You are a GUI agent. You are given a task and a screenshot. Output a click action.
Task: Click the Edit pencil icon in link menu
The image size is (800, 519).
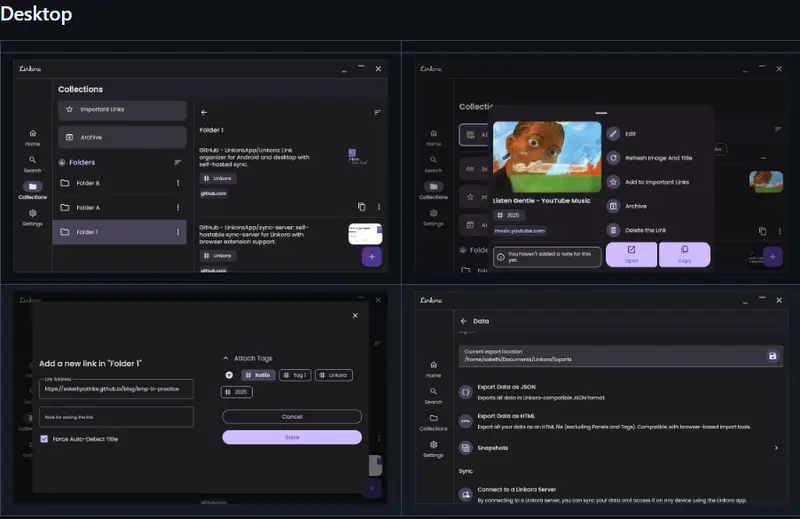(613, 133)
